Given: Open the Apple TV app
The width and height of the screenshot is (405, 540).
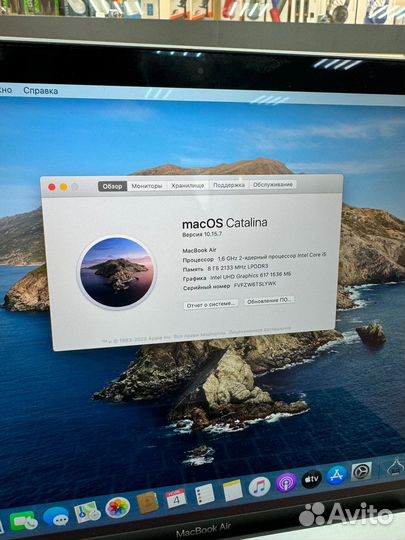Looking at the screenshot, I should pyautogui.click(x=311, y=479).
